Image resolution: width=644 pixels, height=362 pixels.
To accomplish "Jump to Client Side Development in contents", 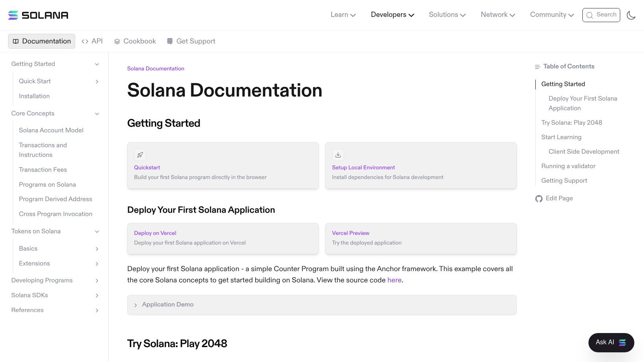I will 584,152.
